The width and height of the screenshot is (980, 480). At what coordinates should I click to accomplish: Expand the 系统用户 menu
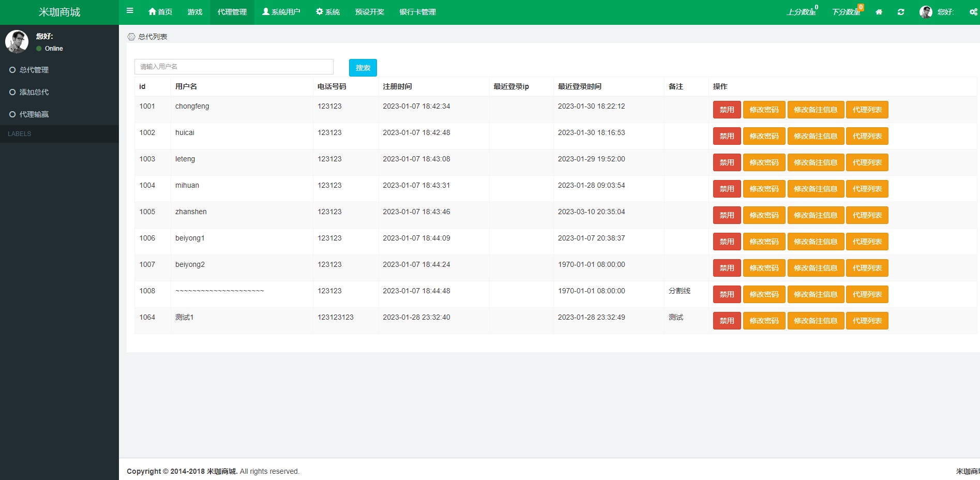click(x=281, y=12)
